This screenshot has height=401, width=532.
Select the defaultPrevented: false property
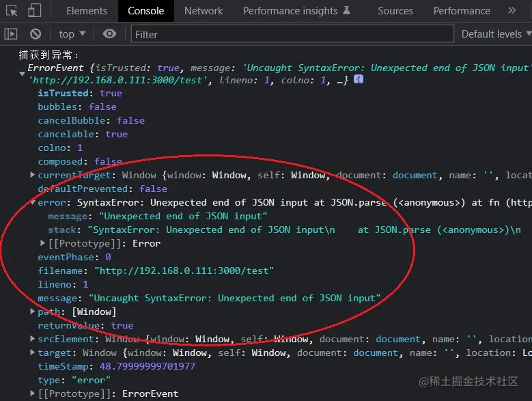102,189
